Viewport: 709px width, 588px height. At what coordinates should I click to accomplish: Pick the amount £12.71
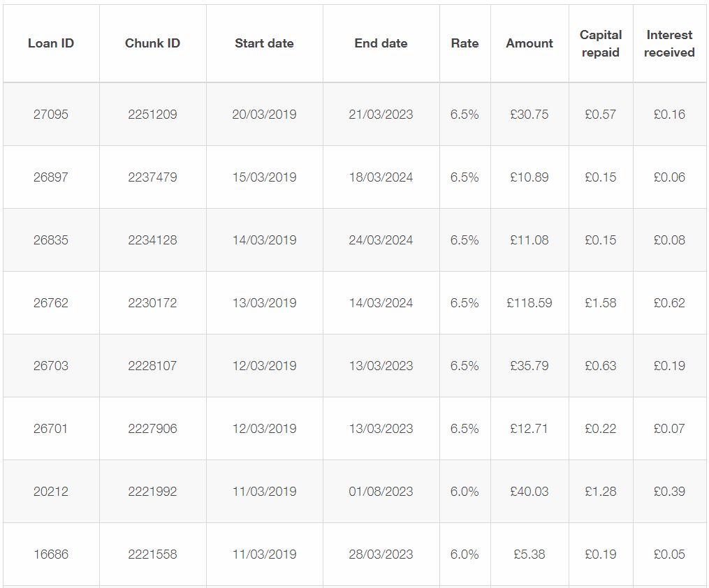pyautogui.click(x=529, y=429)
